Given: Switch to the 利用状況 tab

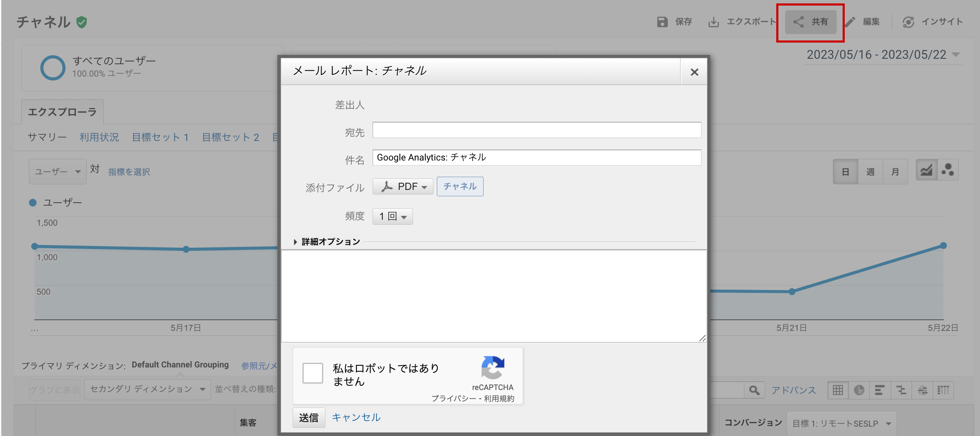Looking at the screenshot, I should (99, 138).
